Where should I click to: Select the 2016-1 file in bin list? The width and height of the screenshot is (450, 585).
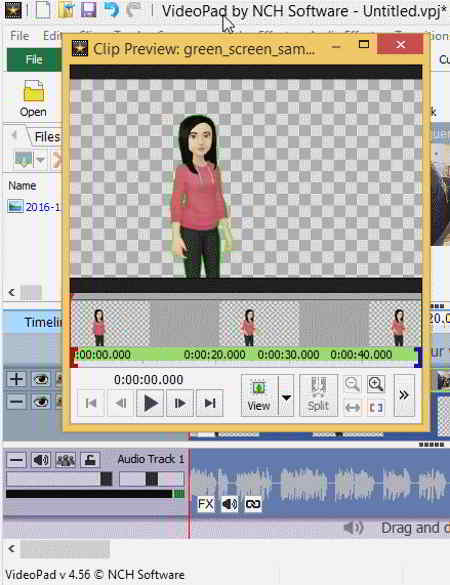pyautogui.click(x=34, y=207)
